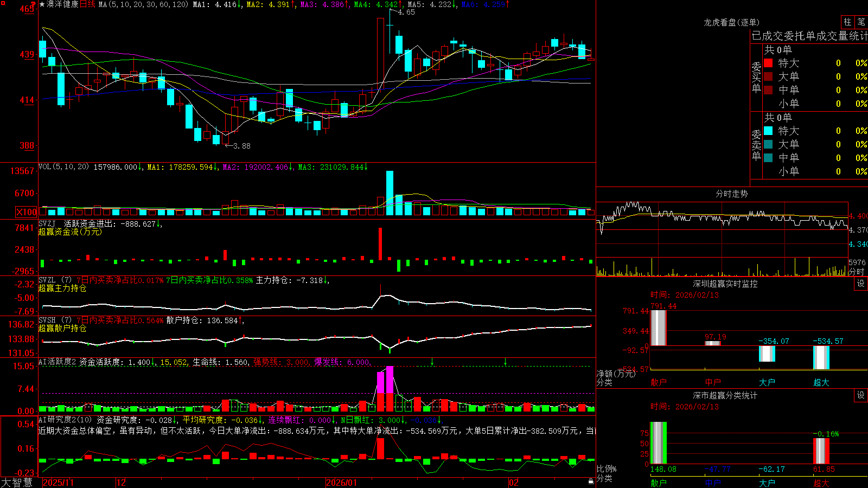Click the 深圳超赢实时监控 panel title

[x=725, y=284]
